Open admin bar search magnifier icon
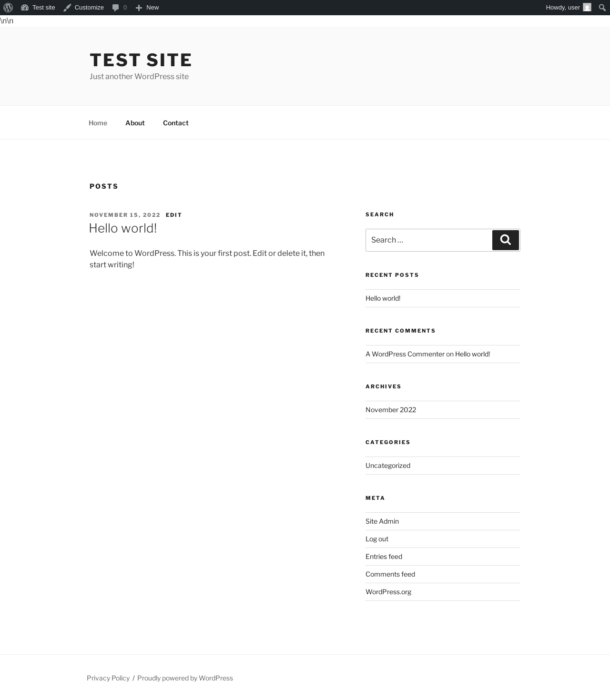The image size is (610, 700). coord(602,8)
